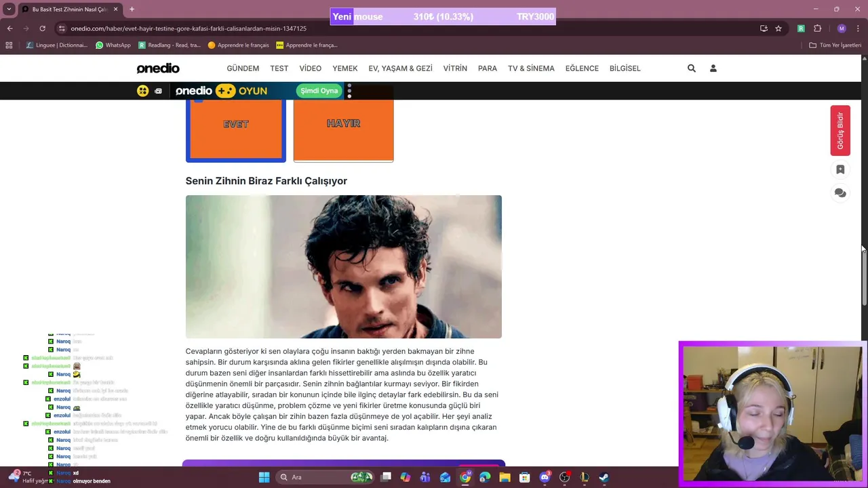Screen dimensions: 868x488
Task: Click heading Senin Zihnin Biraz Farklı Çalışıyor
Action: [267, 181]
